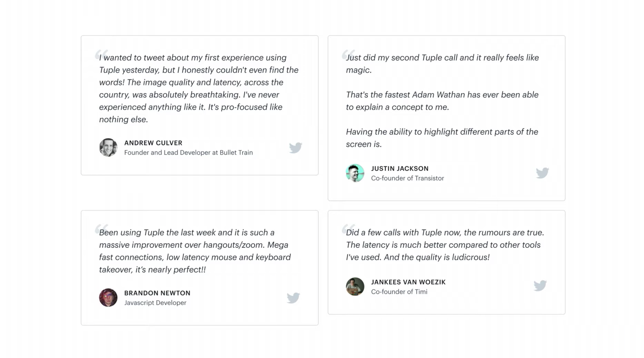Click the quote mark on Brandon Newton's testimonial

[101, 229]
